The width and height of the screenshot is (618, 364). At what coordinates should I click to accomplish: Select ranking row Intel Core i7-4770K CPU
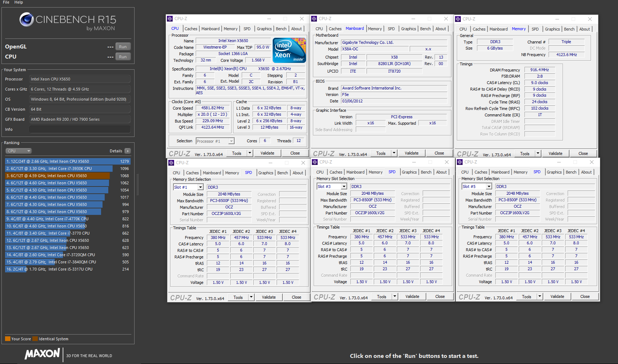click(68, 219)
